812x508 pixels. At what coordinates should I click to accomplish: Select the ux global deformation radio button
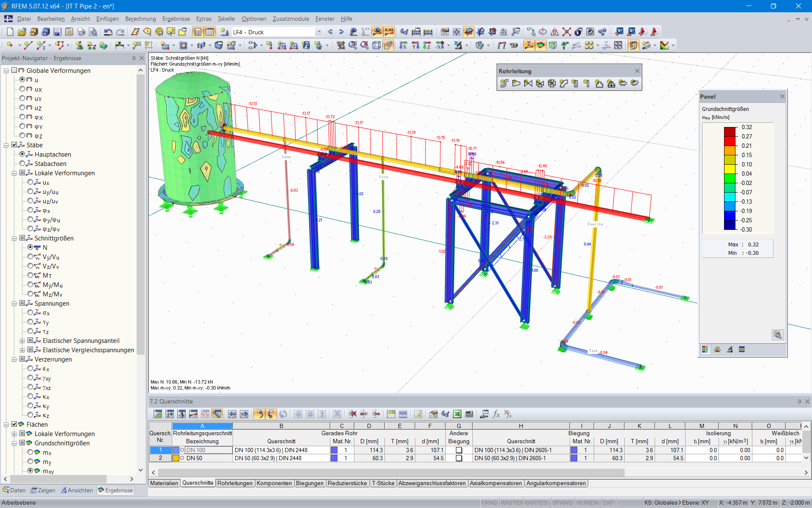(22, 89)
